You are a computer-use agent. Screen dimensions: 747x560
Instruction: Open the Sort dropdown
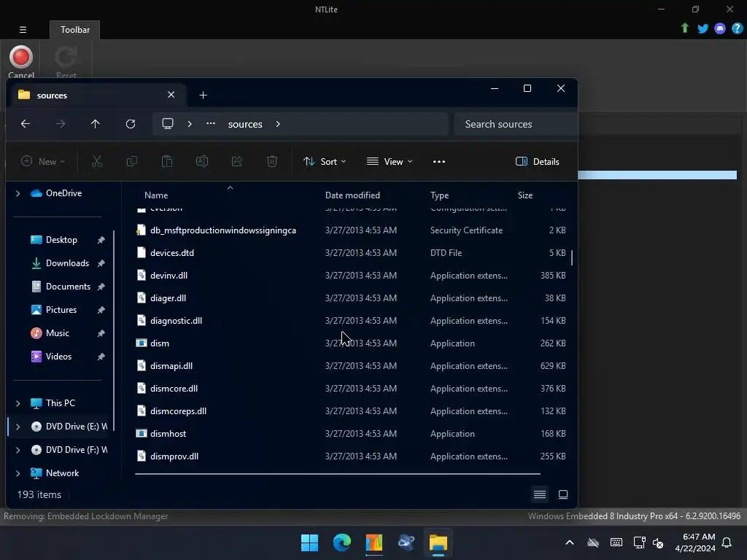point(325,161)
